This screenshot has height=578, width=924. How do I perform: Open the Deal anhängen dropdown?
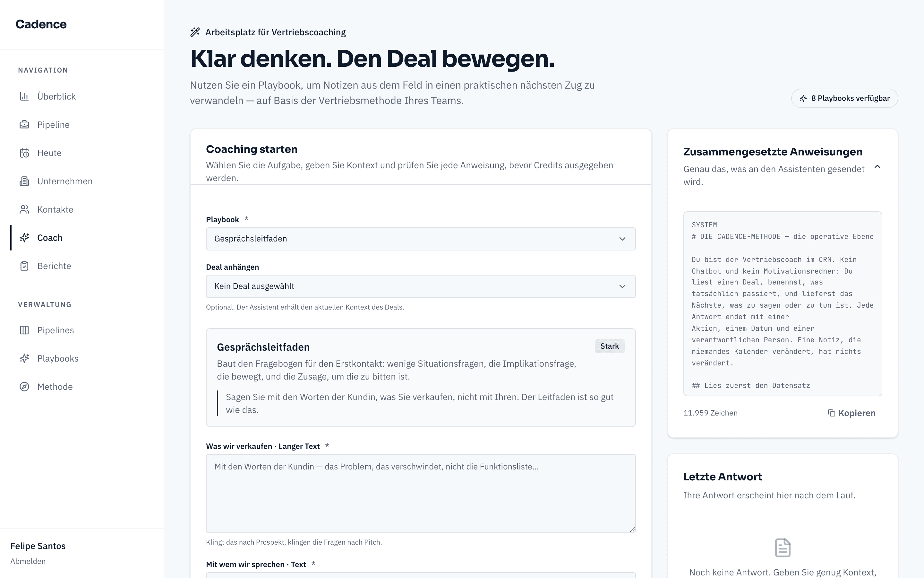click(x=421, y=286)
